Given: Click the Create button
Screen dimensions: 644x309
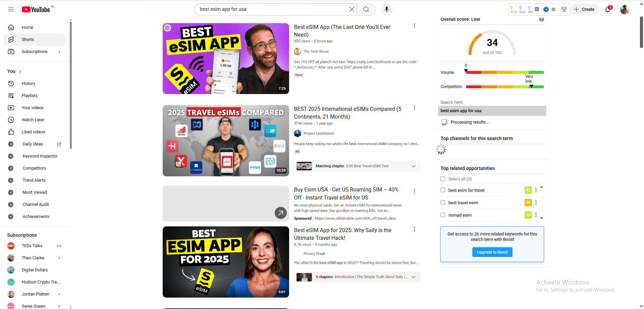Looking at the screenshot, I should click(x=584, y=9).
